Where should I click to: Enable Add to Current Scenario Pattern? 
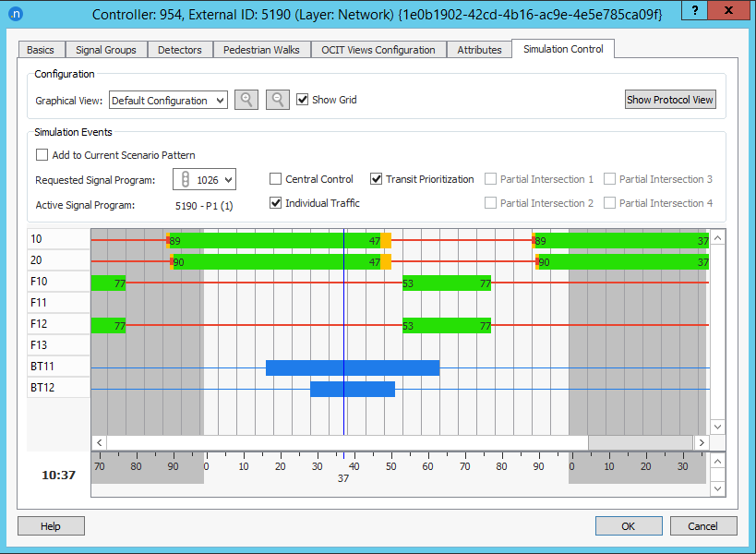click(x=42, y=155)
